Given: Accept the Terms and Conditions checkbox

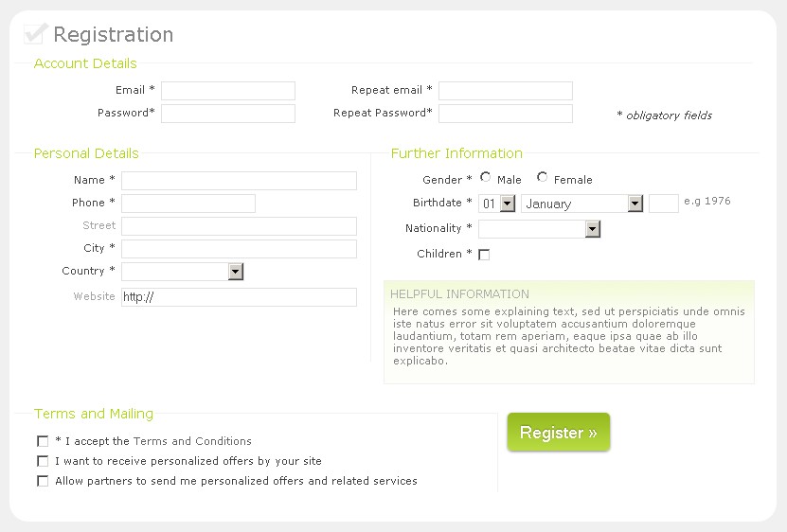Looking at the screenshot, I should 43,441.
